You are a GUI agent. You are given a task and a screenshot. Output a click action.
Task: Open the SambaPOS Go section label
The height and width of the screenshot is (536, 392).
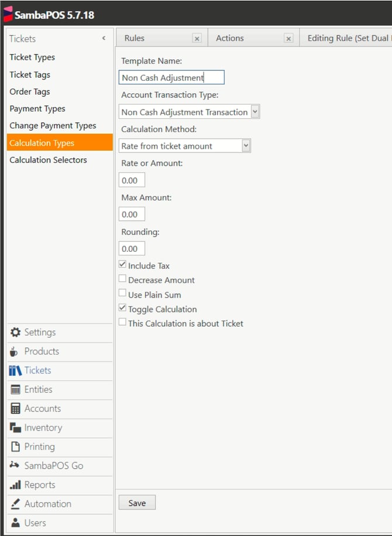(x=54, y=466)
